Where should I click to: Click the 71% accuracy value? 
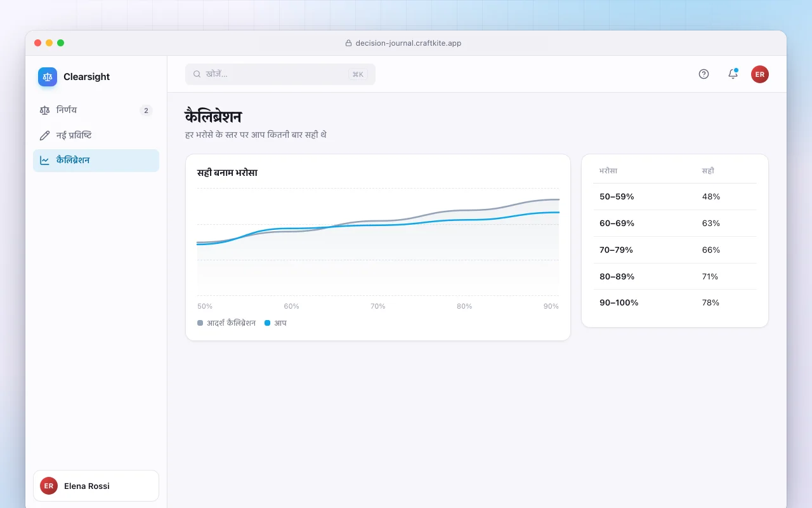point(710,277)
